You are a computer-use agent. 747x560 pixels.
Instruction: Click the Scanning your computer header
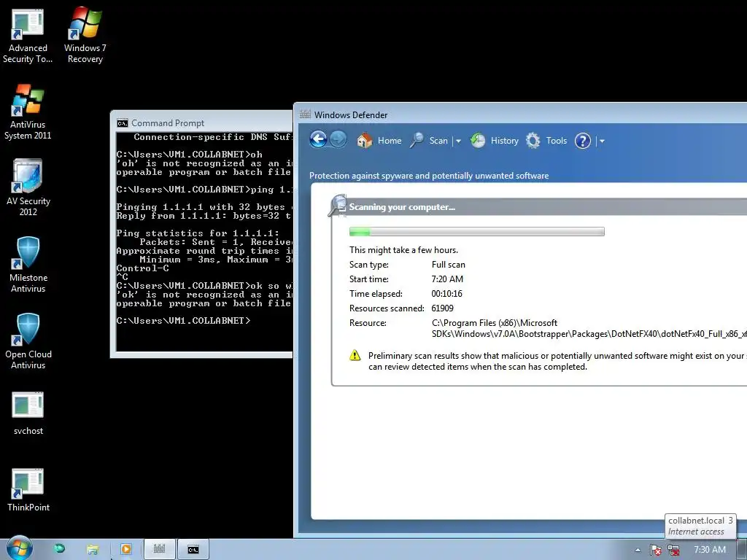[402, 206]
